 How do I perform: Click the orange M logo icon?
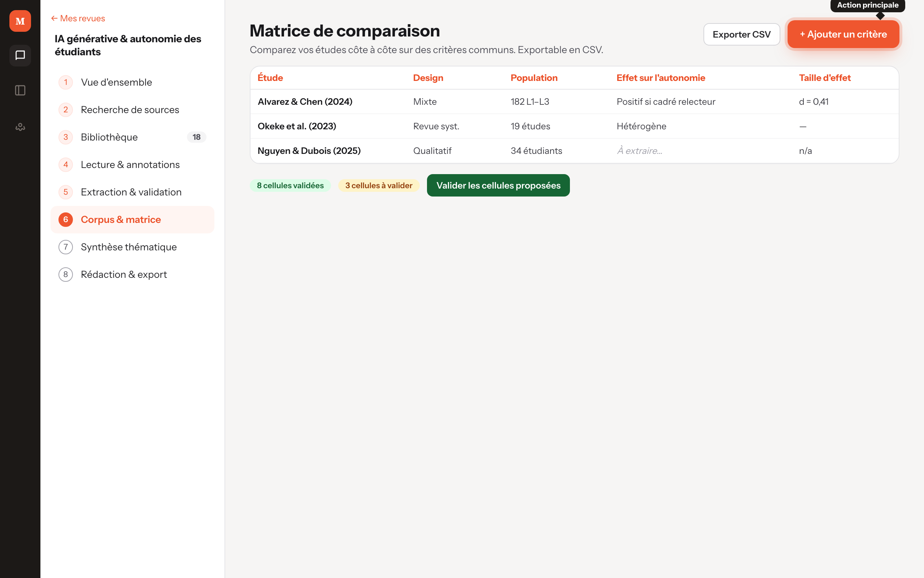(x=20, y=21)
